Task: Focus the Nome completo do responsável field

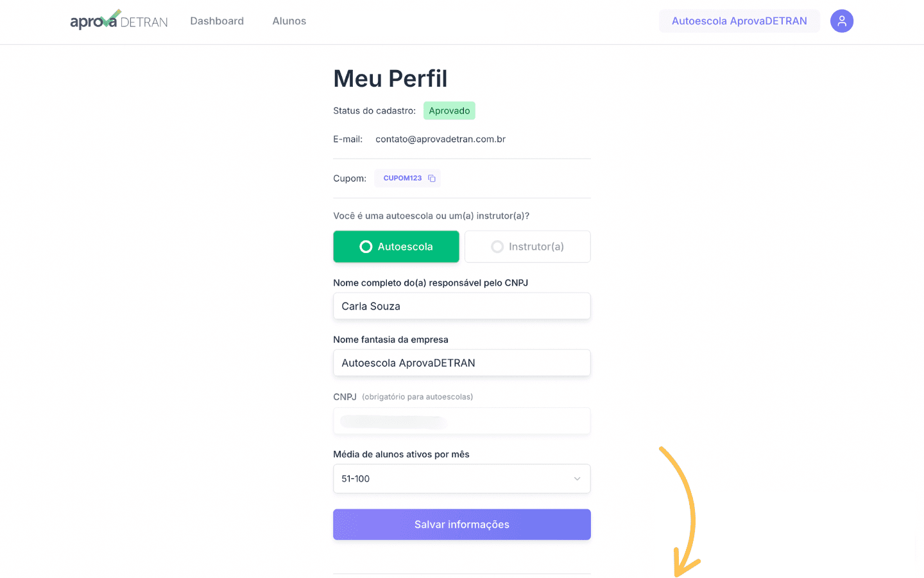Action: [x=462, y=306]
